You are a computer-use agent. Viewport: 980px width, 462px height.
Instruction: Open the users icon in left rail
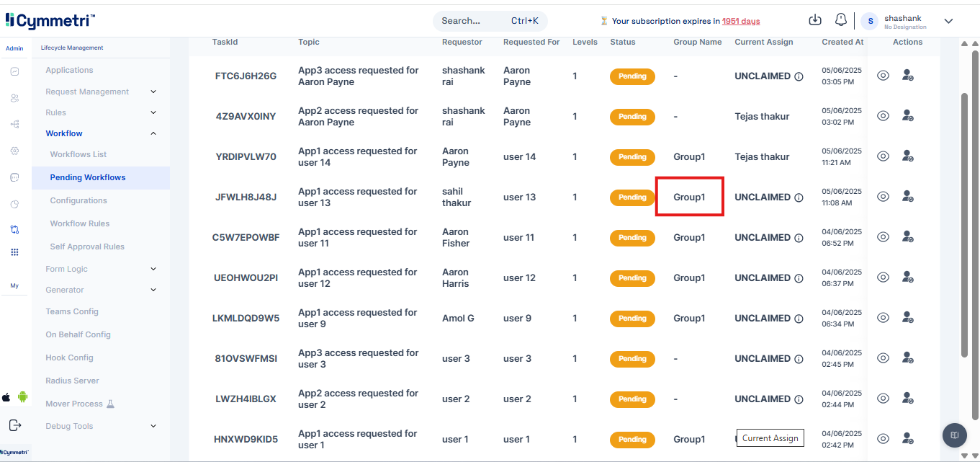tap(14, 98)
